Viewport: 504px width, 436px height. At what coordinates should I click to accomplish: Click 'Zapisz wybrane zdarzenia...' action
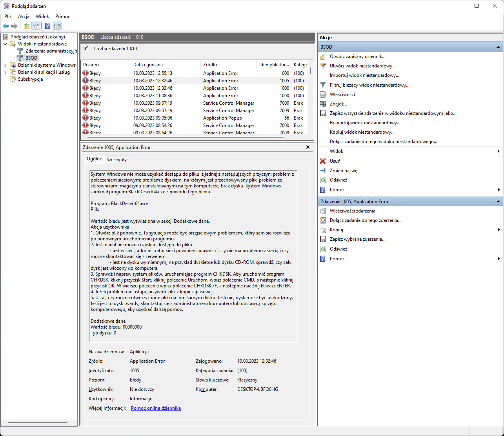357,239
